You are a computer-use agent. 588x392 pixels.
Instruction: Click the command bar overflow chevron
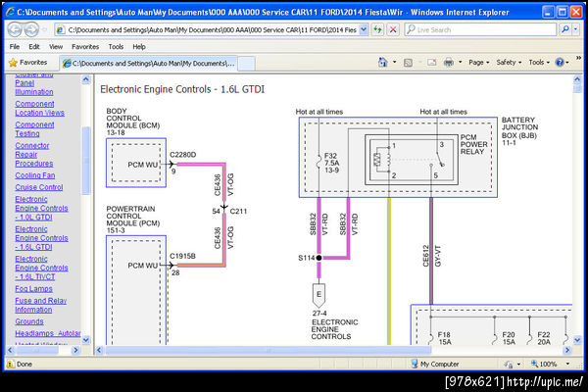578,58
